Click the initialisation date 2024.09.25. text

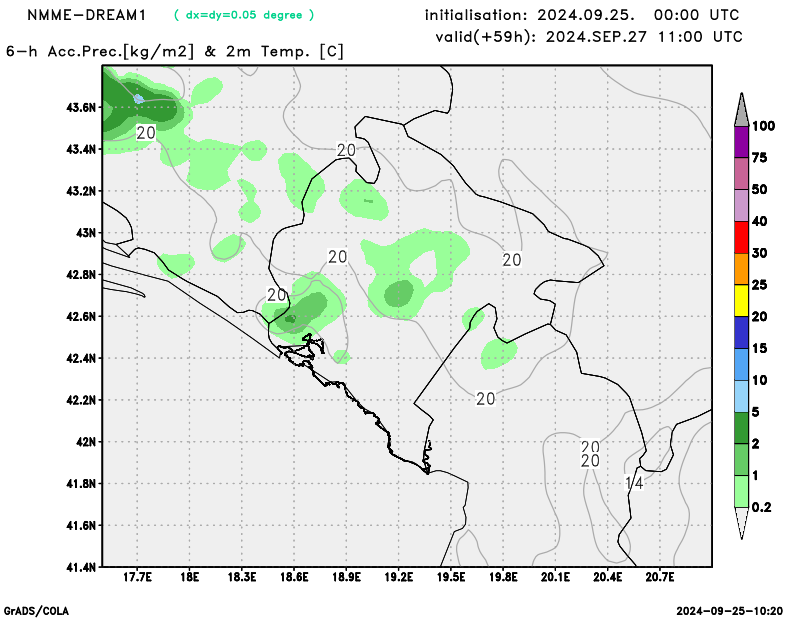[586, 15]
